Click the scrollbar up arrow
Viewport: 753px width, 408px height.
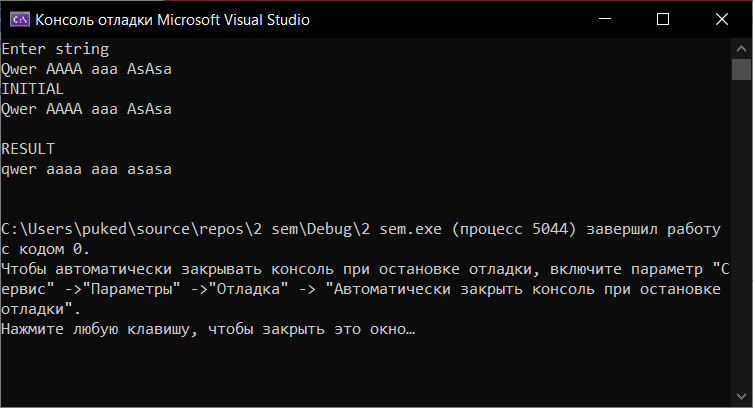pyautogui.click(x=741, y=46)
